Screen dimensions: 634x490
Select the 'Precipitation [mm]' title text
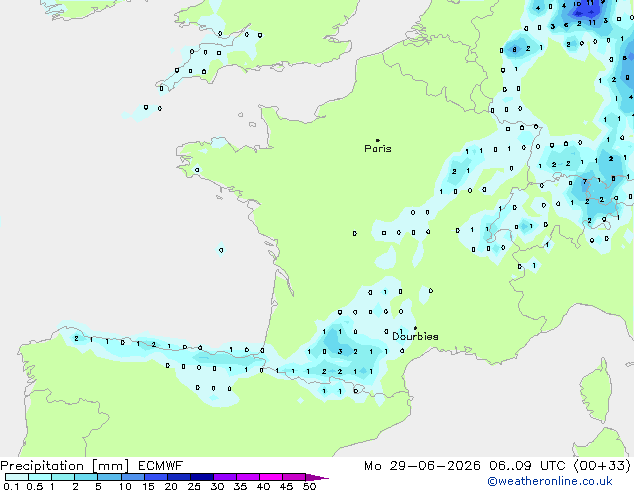click(x=65, y=466)
